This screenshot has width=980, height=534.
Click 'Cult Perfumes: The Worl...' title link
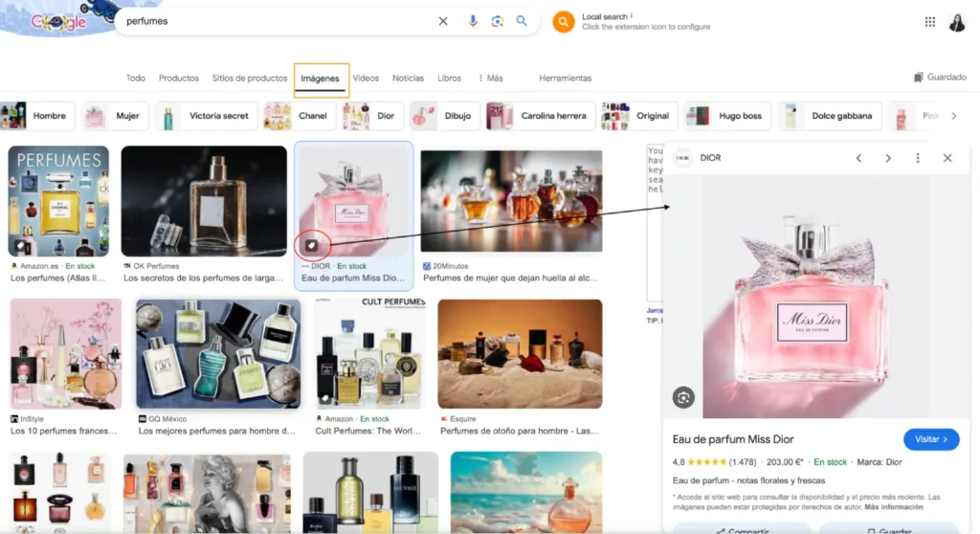pyautogui.click(x=368, y=431)
